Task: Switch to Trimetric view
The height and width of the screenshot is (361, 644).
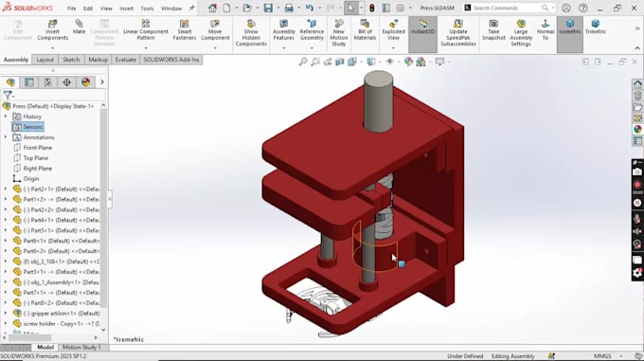Action: pos(595,27)
